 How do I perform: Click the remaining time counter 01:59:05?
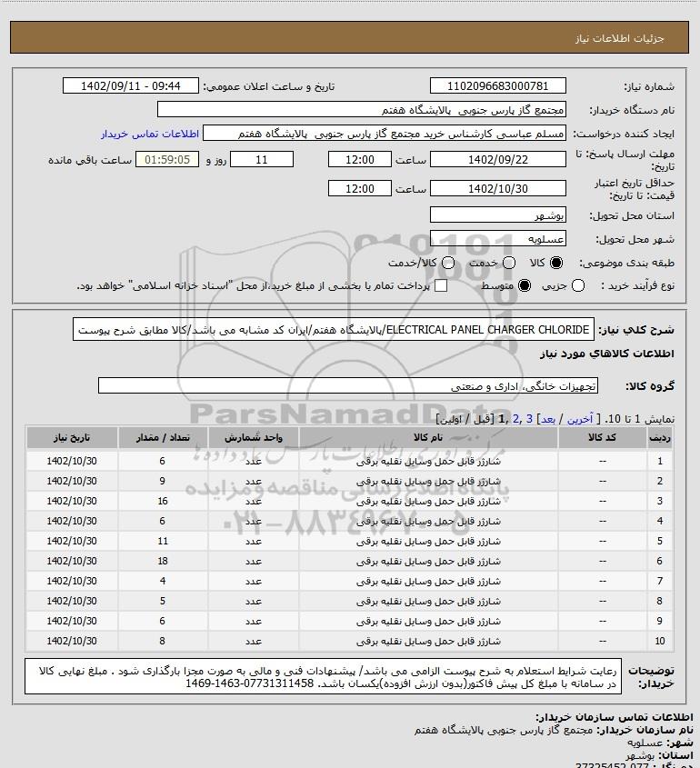point(167,159)
